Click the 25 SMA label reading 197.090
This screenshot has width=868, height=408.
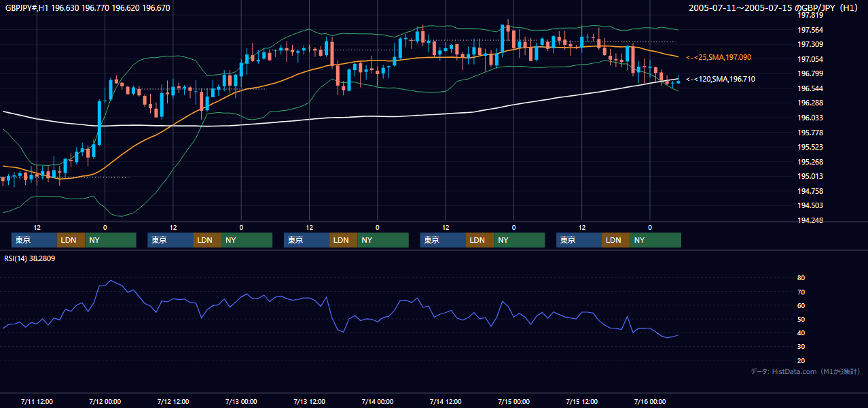point(720,57)
